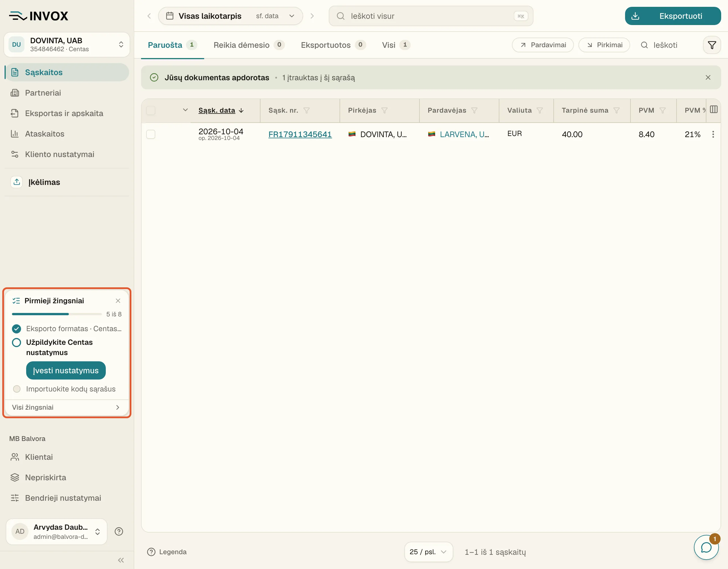728x569 pixels.
Task: Click the onboarding progress bar 5 iš 8
Action: 57,314
